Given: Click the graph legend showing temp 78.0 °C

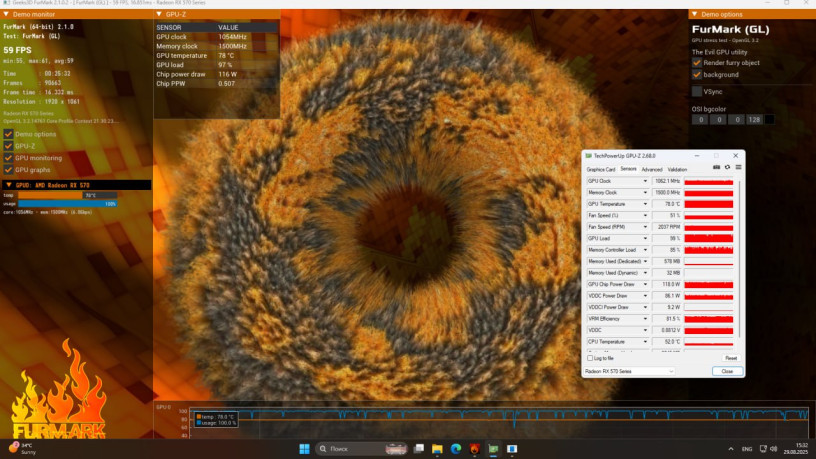Looking at the screenshot, I should click(215, 417).
